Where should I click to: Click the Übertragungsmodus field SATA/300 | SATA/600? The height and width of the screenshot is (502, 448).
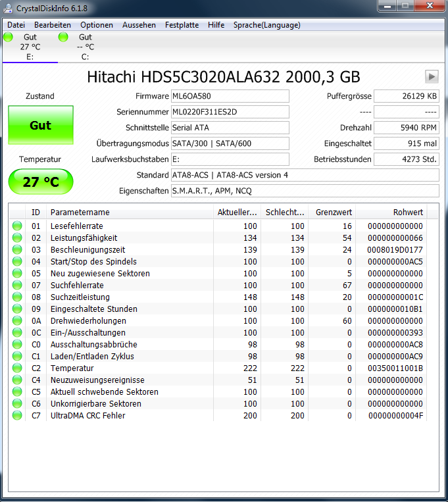(230, 143)
